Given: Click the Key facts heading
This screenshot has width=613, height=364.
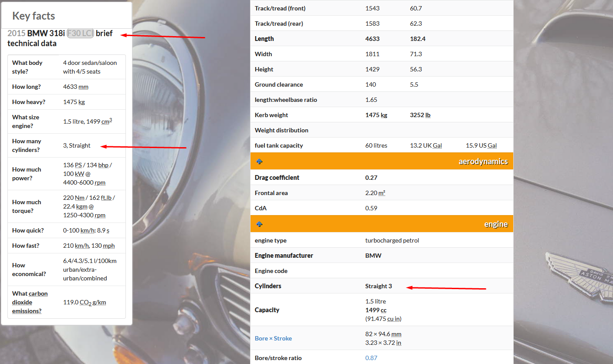Looking at the screenshot, I should pyautogui.click(x=34, y=16).
